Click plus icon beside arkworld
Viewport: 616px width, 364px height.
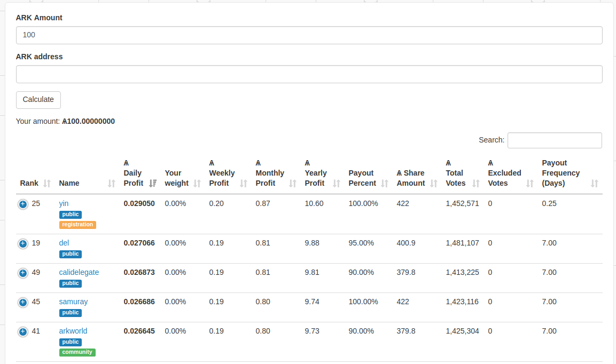[23, 332]
